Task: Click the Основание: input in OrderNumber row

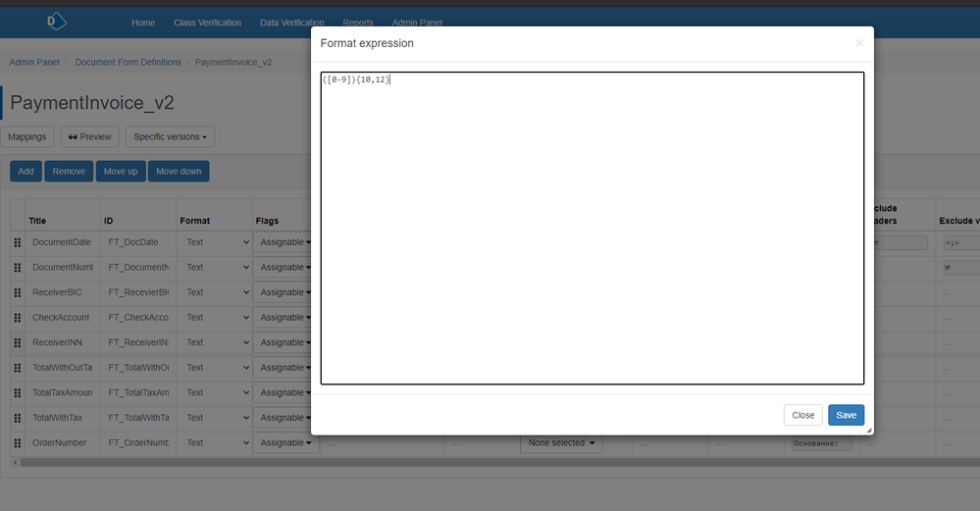Action: [x=822, y=443]
